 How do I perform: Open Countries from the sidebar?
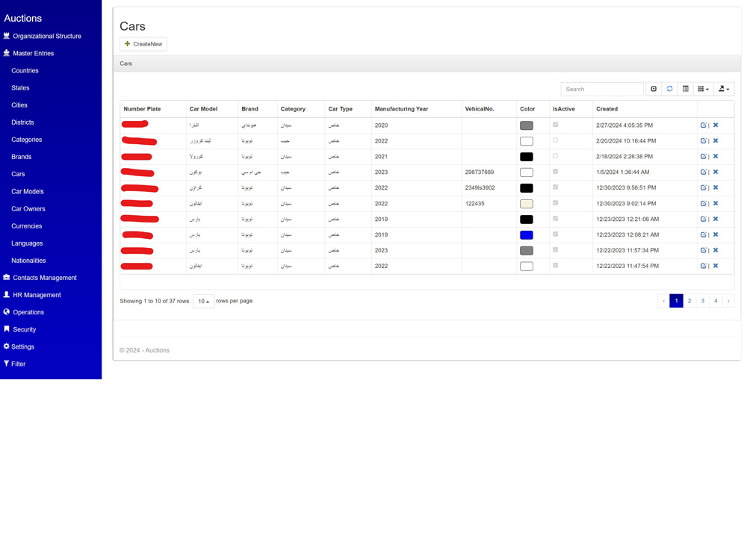pos(25,70)
